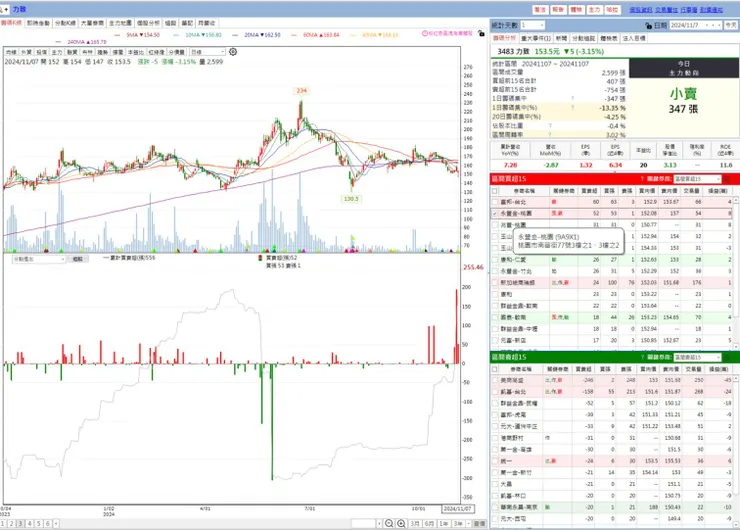This screenshot has height=530, width=740.
Task: Click the 體檢 button in the top bar
Action: [576, 9]
